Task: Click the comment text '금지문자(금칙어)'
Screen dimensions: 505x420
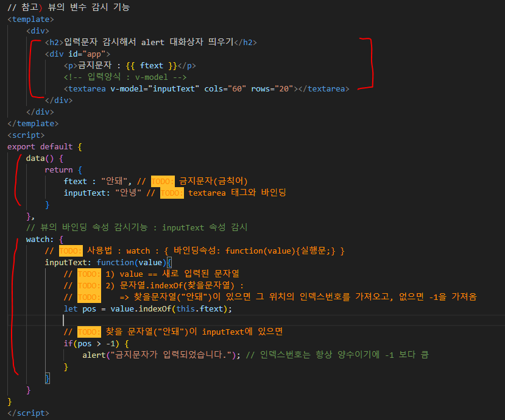Action: pos(213,181)
